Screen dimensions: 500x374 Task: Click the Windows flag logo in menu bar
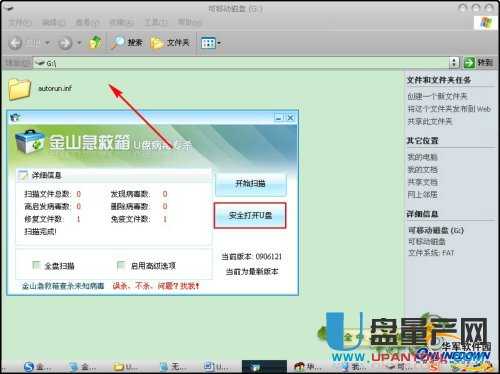[485, 22]
